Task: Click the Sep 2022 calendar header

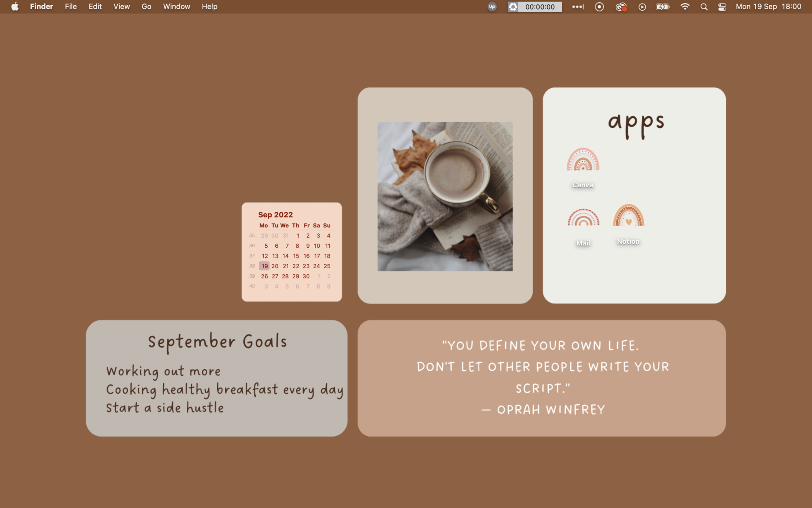Action: point(276,214)
